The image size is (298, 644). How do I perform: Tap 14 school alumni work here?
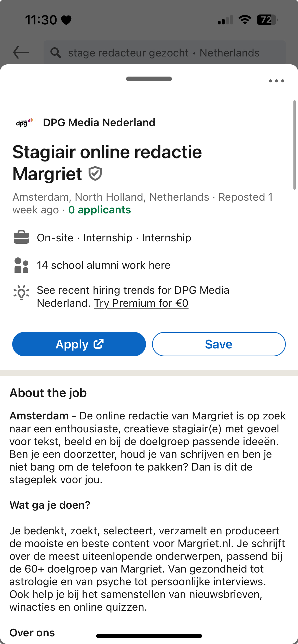(103, 265)
